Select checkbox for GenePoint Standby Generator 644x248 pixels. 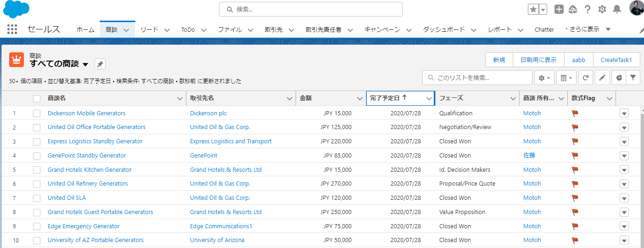[37, 156]
